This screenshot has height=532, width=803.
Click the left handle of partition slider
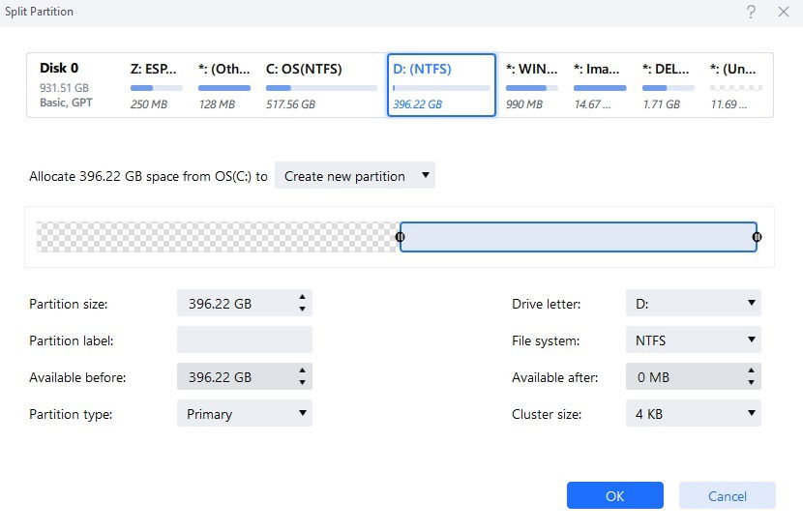[x=400, y=237]
